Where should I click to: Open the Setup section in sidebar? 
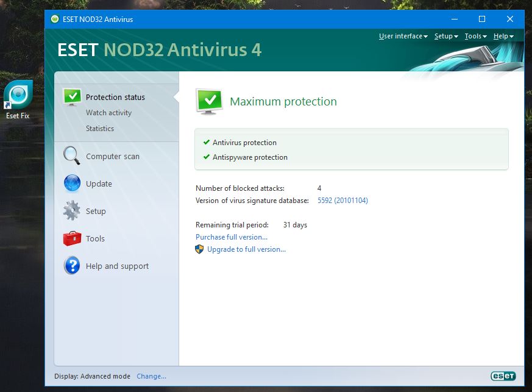tap(96, 211)
